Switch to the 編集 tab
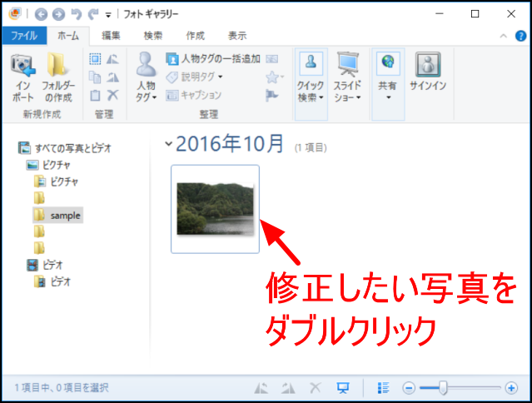The height and width of the screenshot is (403, 532). [x=111, y=36]
